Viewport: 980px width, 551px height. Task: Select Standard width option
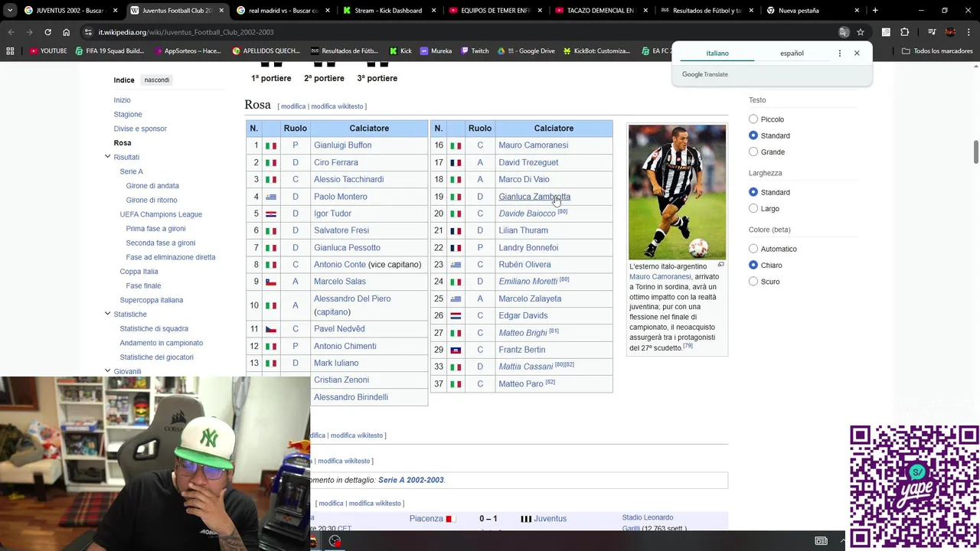753,192
